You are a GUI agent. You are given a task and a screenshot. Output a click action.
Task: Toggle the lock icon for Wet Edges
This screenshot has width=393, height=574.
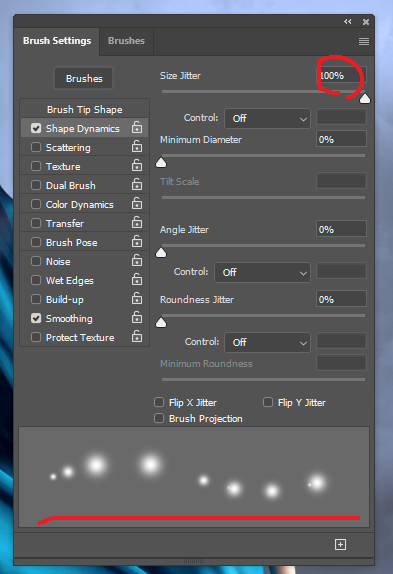(137, 280)
